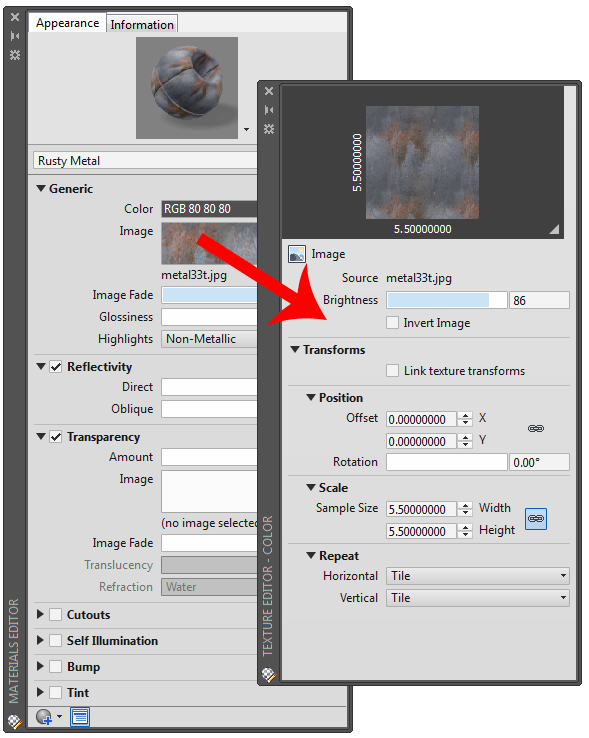Click the Texture Editor icon at bottom-left
589x738 pixels.
click(x=269, y=674)
